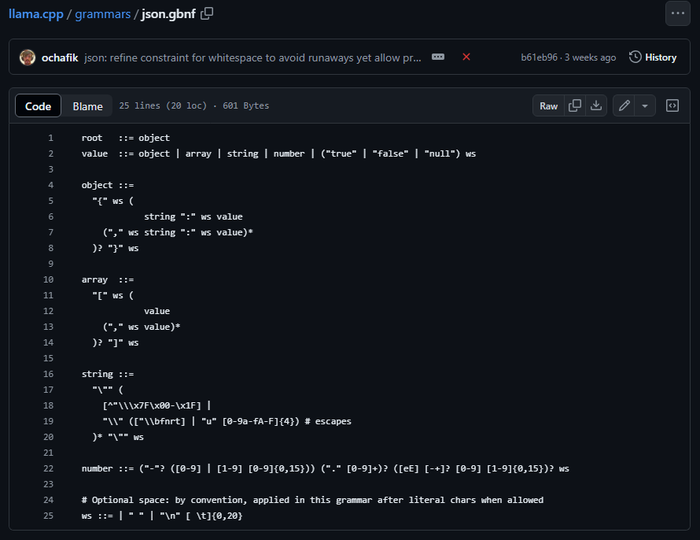Open the edit options dropdown arrow
The width and height of the screenshot is (700, 540).
coord(645,106)
